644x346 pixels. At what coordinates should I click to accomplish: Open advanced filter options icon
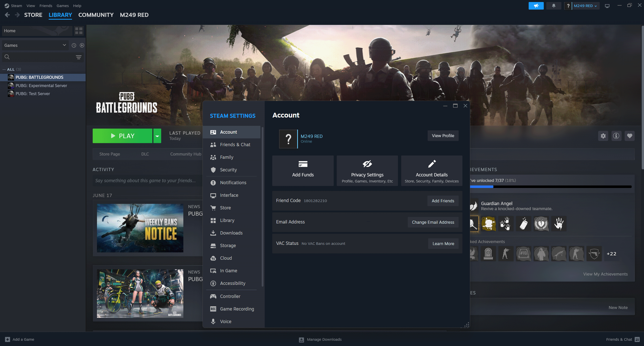79,57
